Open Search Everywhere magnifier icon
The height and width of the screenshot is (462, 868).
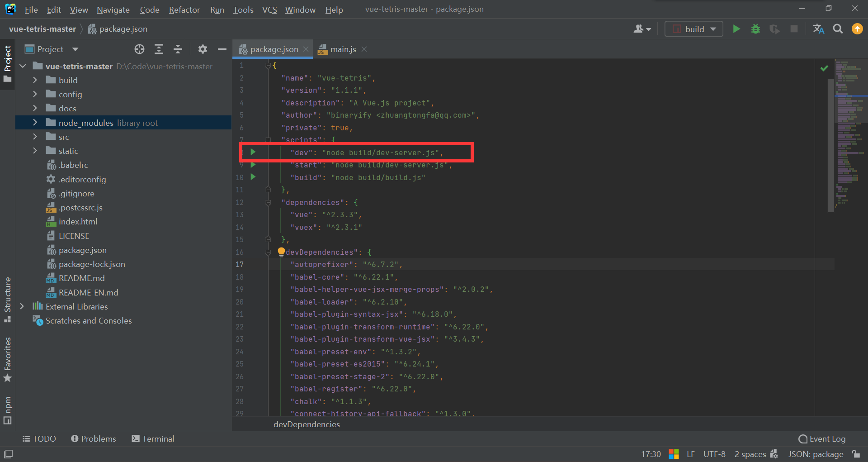click(838, 29)
